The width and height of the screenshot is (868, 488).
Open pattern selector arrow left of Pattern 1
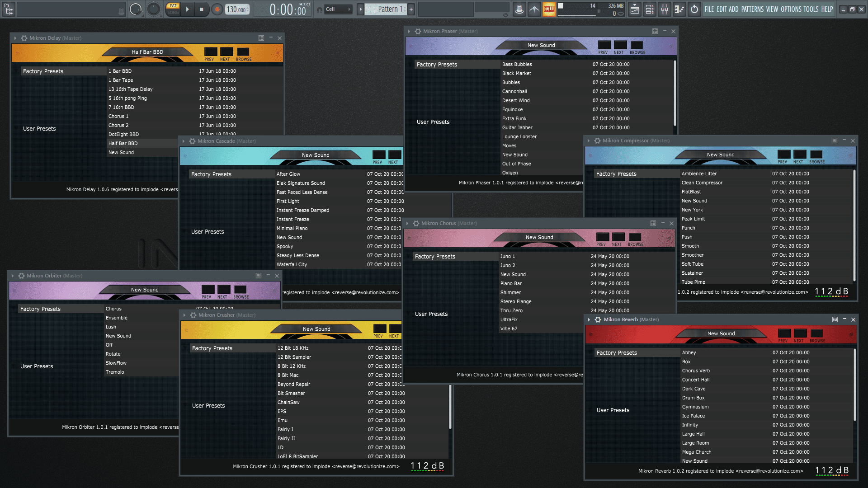tap(360, 9)
